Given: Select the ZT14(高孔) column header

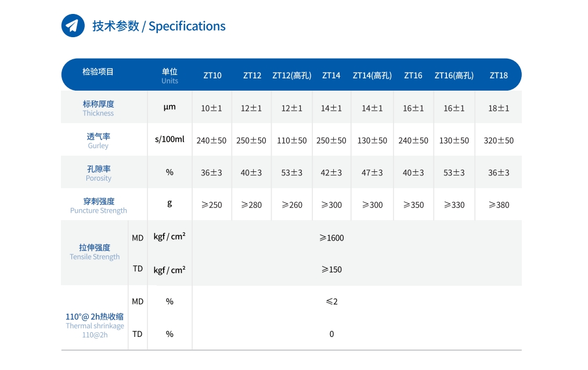Looking at the screenshot, I should (372, 76).
